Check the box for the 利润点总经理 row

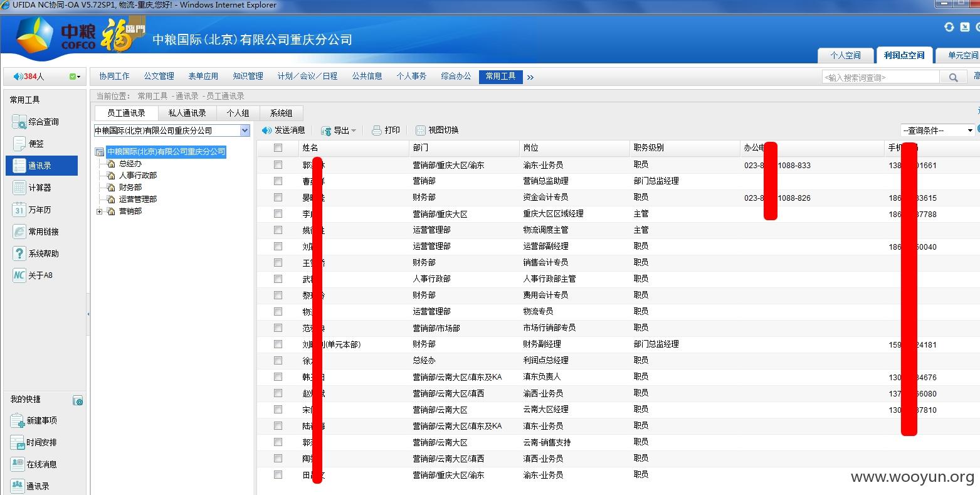[x=278, y=360]
